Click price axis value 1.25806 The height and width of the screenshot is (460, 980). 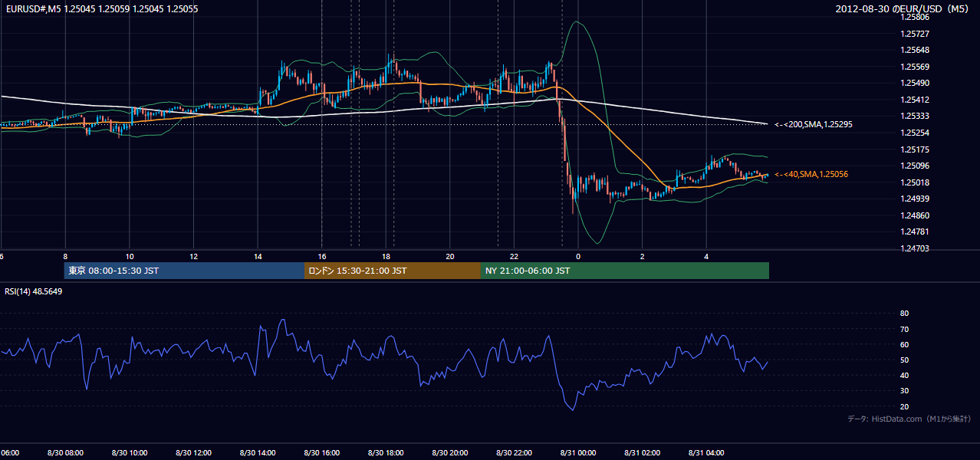coord(915,18)
